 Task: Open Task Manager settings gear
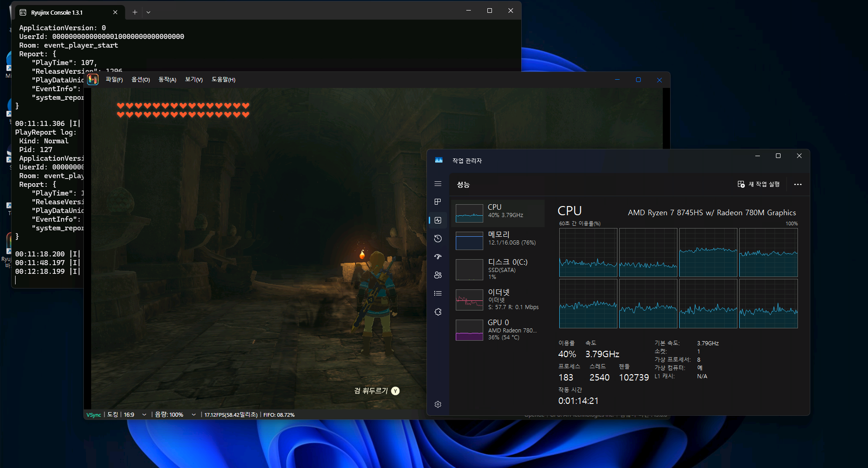coord(438,404)
